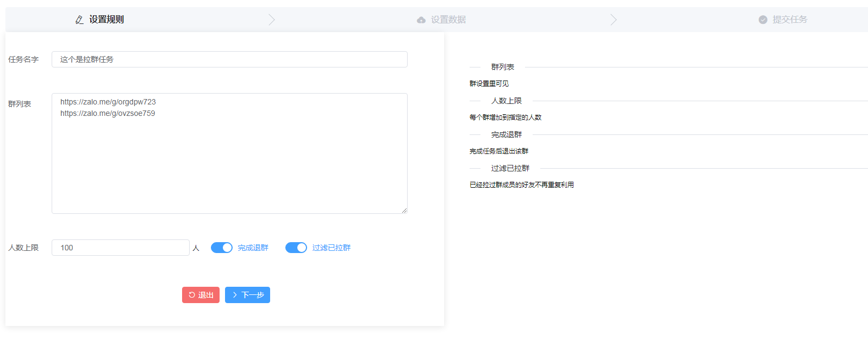This screenshot has width=868, height=345.
Task: Disable the 过滤已拉群 switch
Action: 296,248
